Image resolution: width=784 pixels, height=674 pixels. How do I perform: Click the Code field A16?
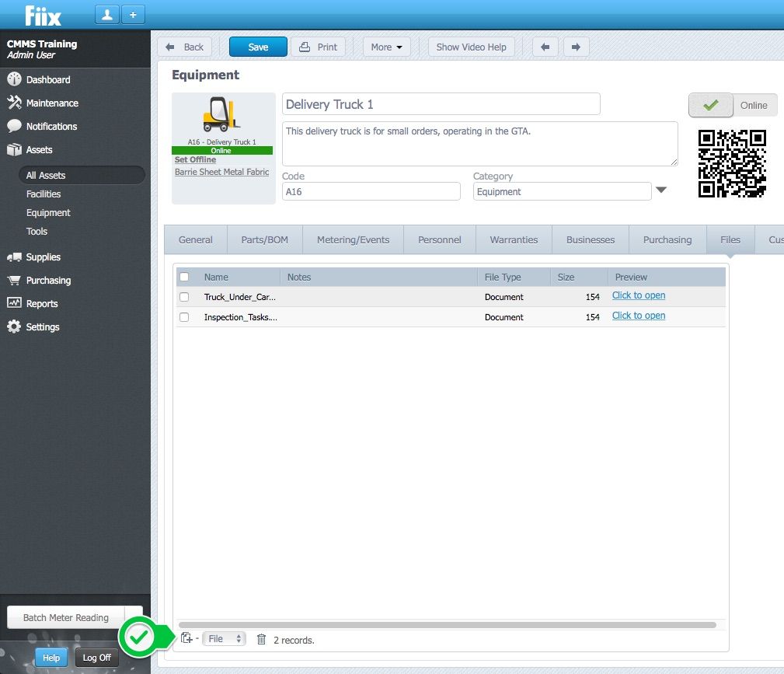[x=371, y=192]
